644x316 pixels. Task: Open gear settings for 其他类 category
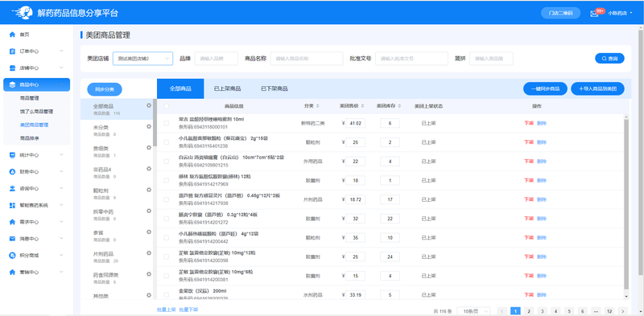(x=149, y=295)
